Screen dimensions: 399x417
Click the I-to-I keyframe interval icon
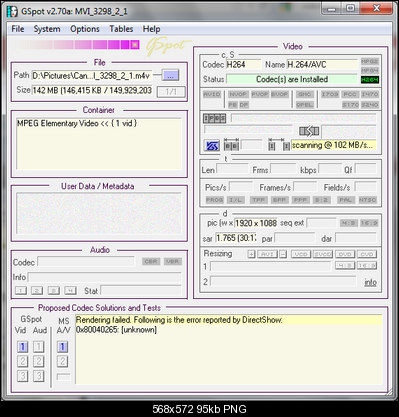pyautogui.click(x=279, y=145)
